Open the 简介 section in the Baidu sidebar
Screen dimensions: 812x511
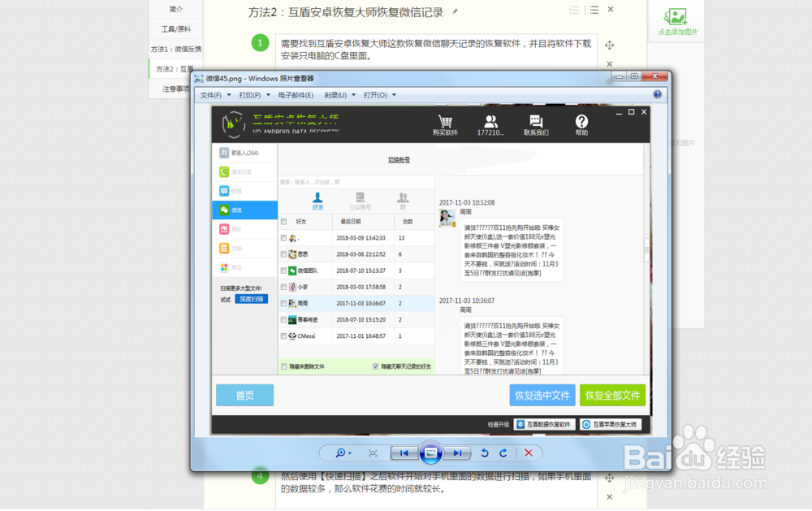pyautogui.click(x=176, y=9)
